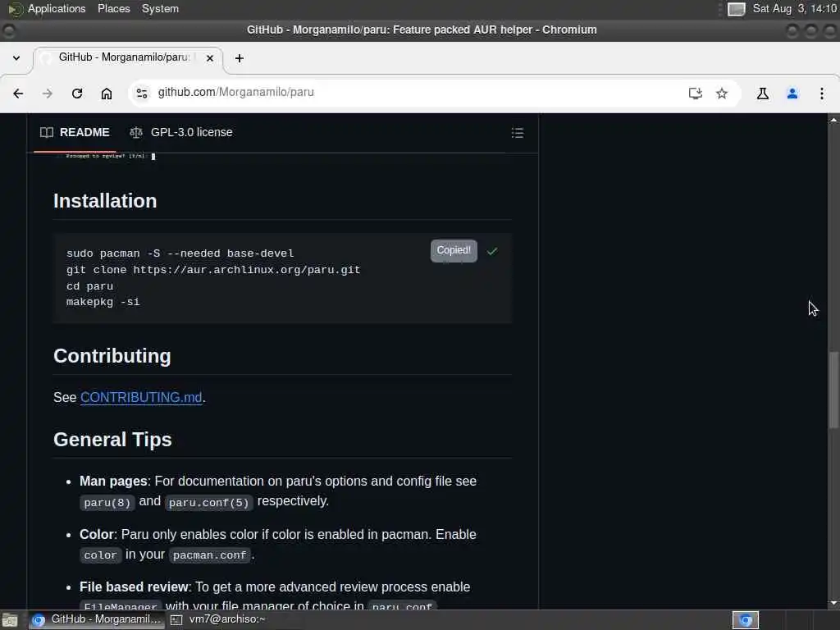Click the show desktop icon in taskbar
This screenshot has width=840, height=630.
coord(10,620)
